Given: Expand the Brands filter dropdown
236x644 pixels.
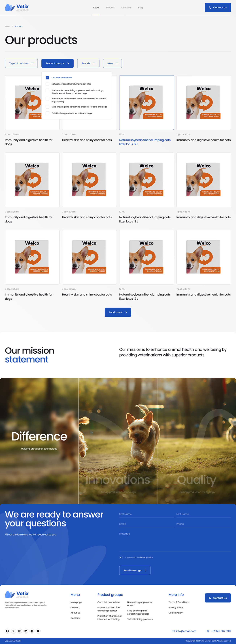Looking at the screenshot, I should (88, 63).
